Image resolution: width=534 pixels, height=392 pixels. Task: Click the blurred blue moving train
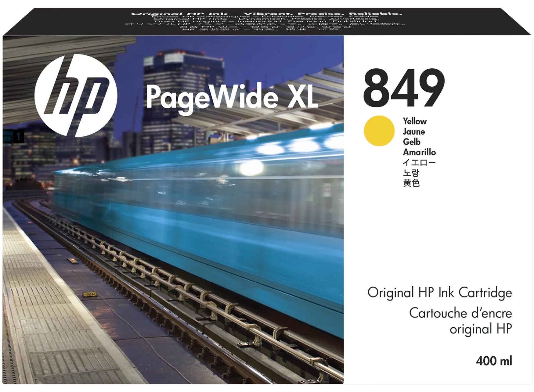[x=198, y=207]
